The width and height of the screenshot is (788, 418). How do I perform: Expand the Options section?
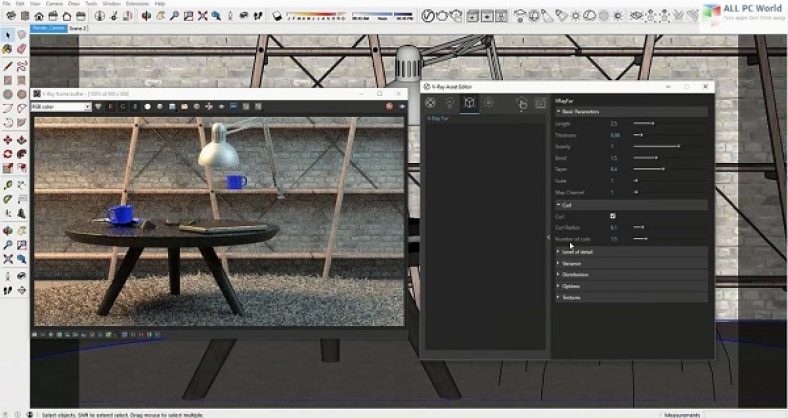click(x=631, y=286)
